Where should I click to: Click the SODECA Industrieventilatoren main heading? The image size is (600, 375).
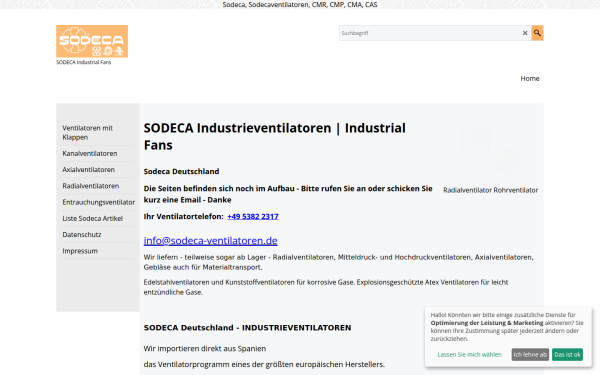274,137
